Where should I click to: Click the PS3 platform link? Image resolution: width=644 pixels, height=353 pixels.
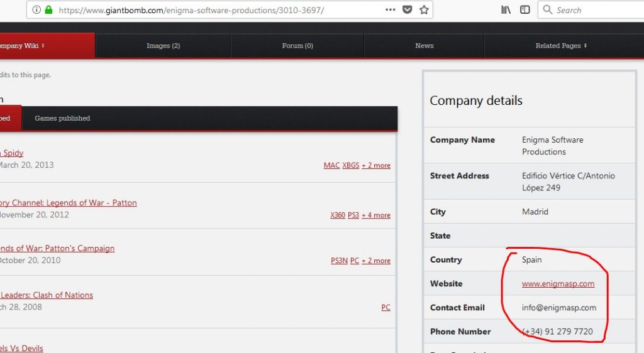353,215
